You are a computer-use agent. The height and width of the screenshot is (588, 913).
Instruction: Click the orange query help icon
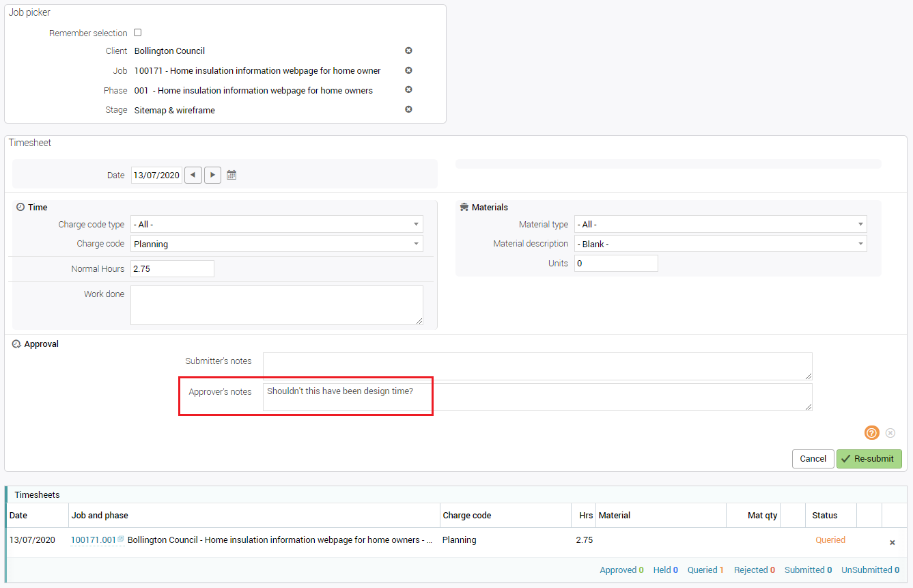871,433
